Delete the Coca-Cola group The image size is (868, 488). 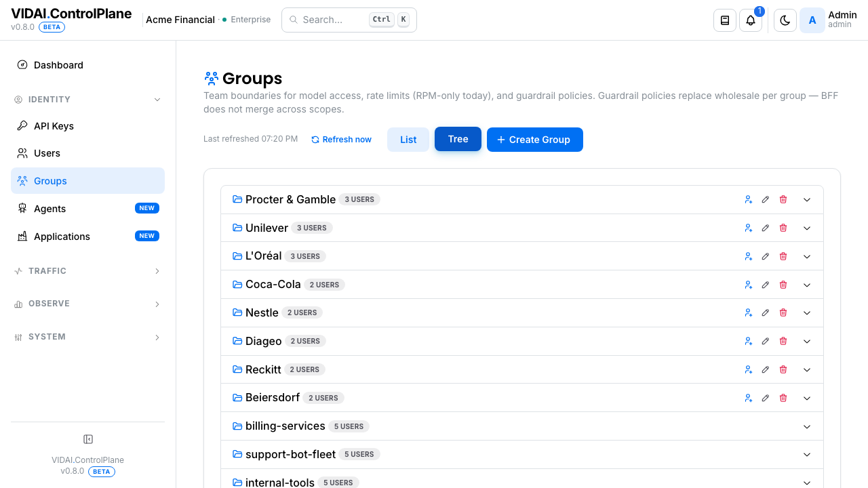point(783,285)
